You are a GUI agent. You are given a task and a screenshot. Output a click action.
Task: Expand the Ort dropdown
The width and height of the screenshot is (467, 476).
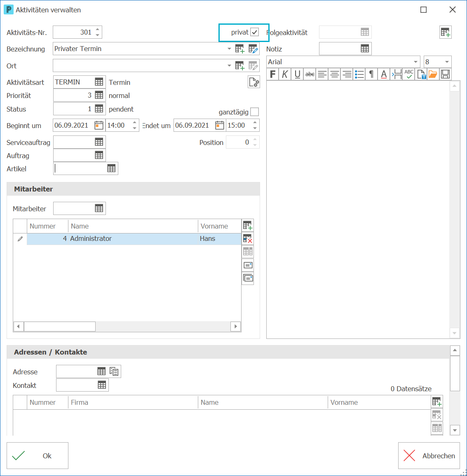pyautogui.click(x=229, y=65)
